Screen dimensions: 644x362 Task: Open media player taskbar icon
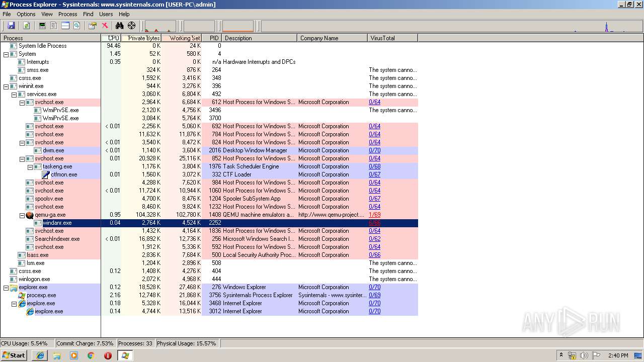[x=74, y=355]
